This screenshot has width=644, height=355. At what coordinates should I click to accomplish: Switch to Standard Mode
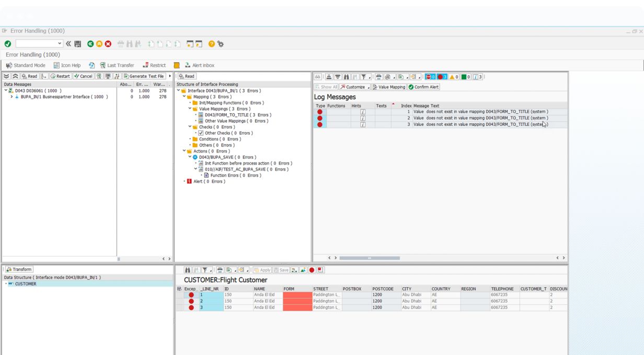coord(26,65)
